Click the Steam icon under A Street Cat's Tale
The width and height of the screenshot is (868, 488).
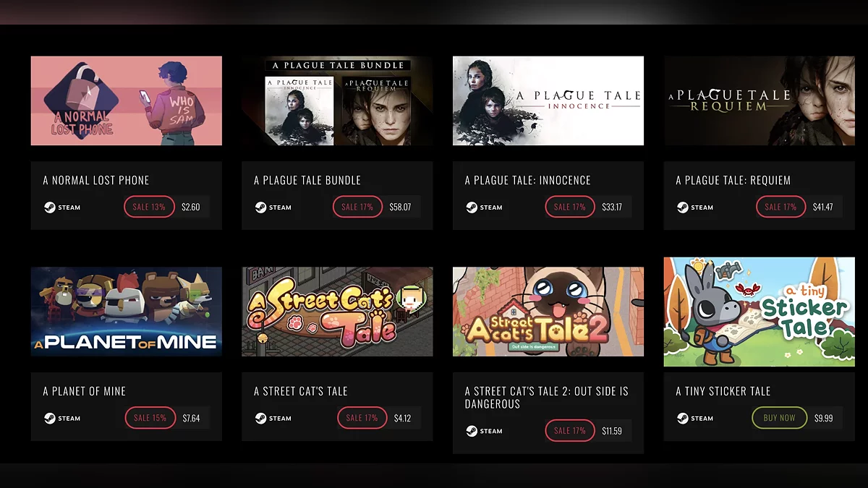point(260,418)
